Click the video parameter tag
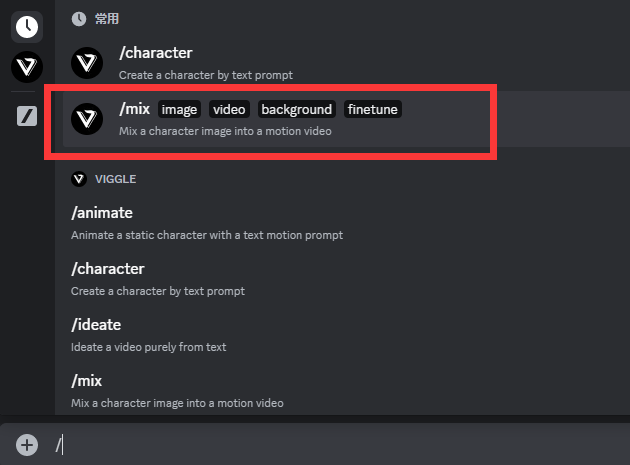The image size is (630, 465). pyautogui.click(x=230, y=109)
